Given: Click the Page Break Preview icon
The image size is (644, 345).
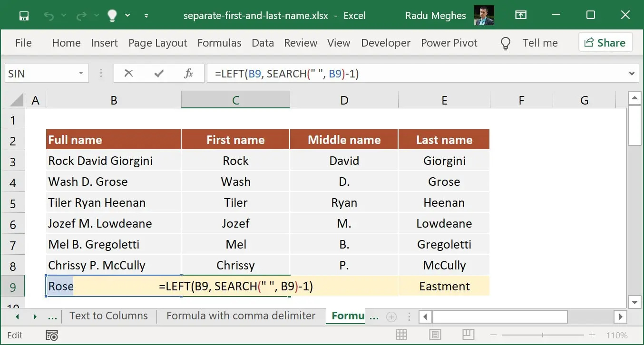Looking at the screenshot, I should [469, 335].
